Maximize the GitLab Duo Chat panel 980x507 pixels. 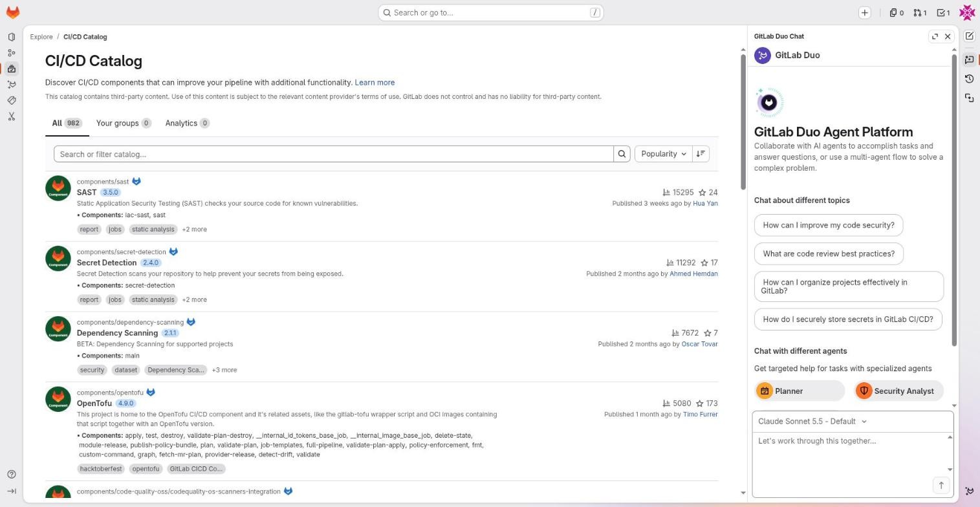pyautogui.click(x=935, y=36)
